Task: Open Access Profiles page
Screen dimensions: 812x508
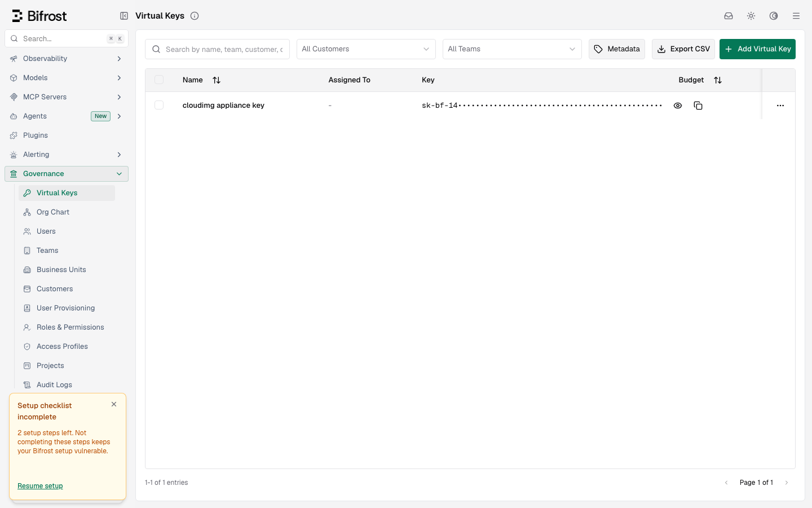Action: point(67,347)
